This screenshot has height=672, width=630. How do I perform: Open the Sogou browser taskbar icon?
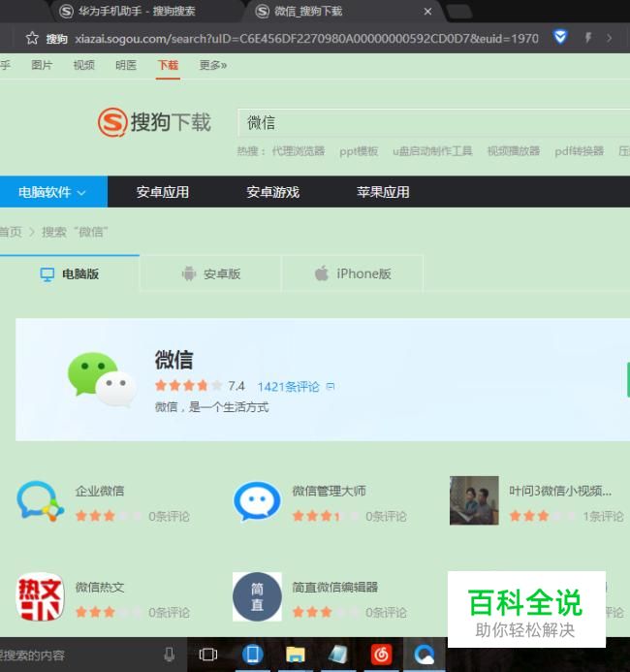pyautogui.click(x=425, y=655)
